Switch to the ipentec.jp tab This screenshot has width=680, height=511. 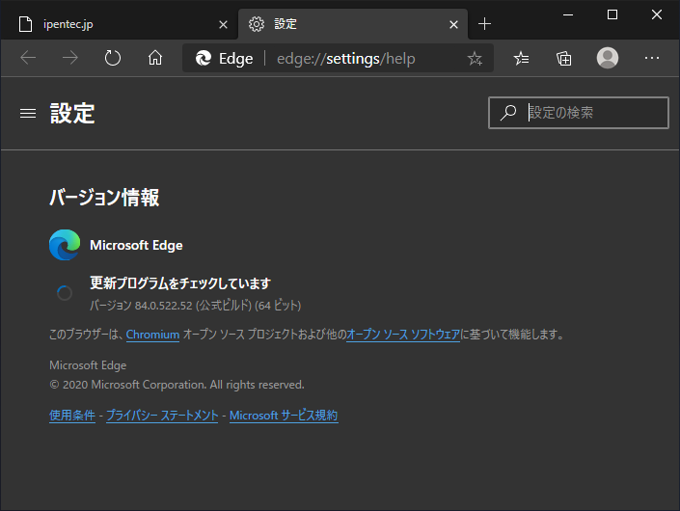(x=119, y=24)
